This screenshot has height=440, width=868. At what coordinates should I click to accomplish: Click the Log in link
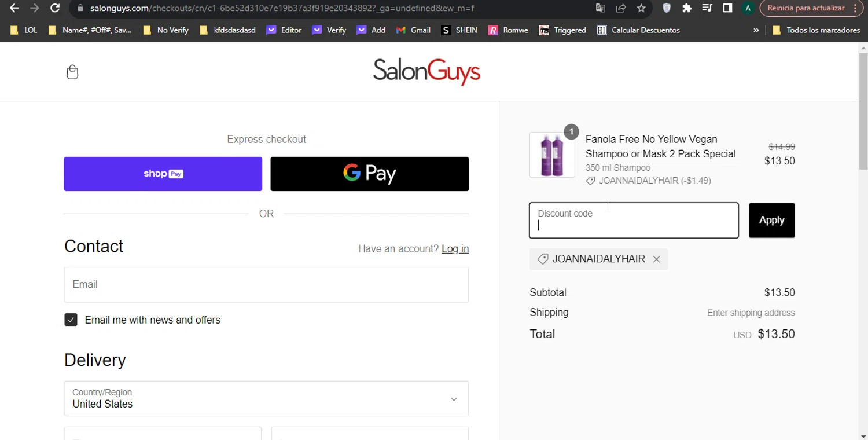[x=455, y=249]
